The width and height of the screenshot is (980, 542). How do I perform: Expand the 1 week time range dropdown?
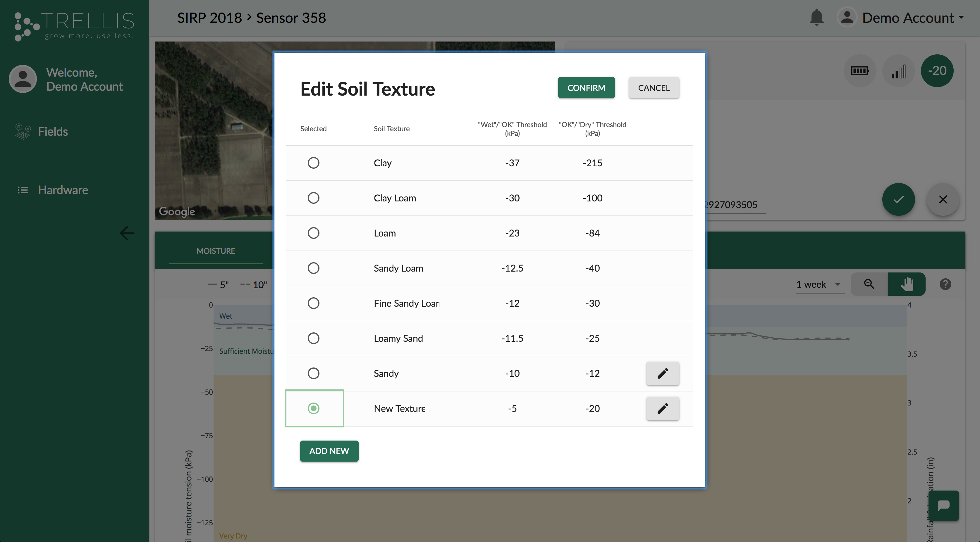[819, 284]
